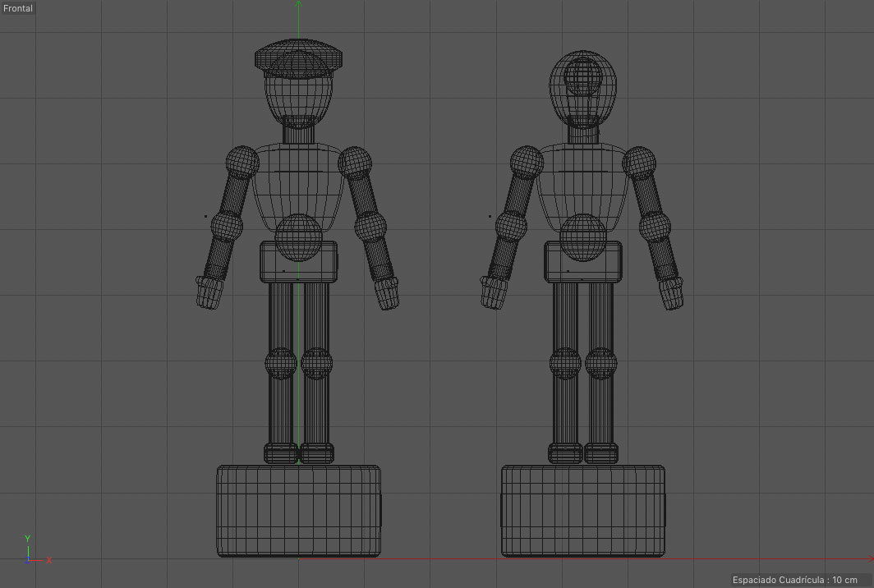Pick the left figure's base pedestal
Screen dimensions: 874x588
pos(299,510)
